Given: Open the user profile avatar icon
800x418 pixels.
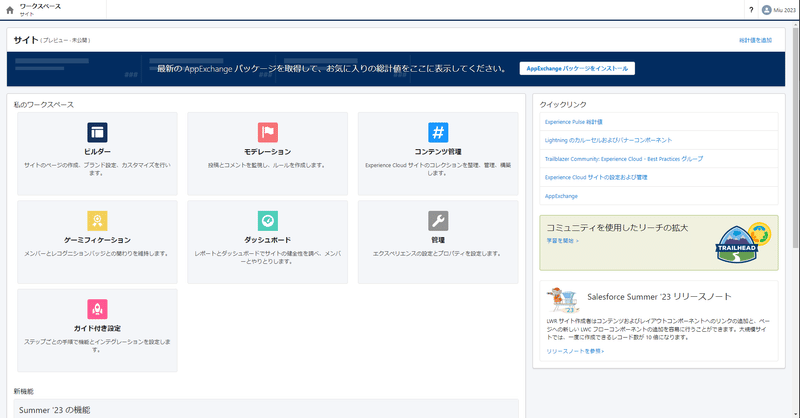Looking at the screenshot, I should point(766,10).
